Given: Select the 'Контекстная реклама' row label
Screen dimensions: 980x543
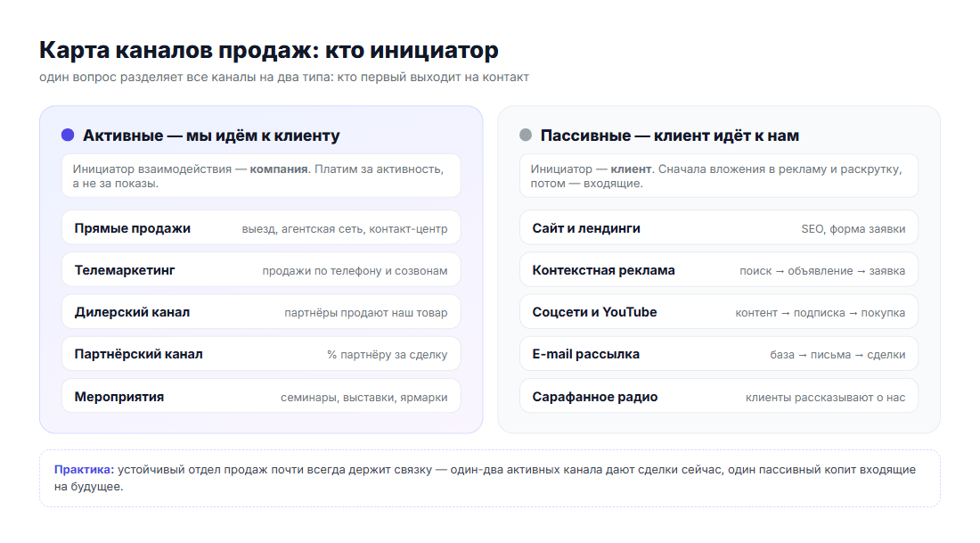Looking at the screenshot, I should tap(604, 270).
